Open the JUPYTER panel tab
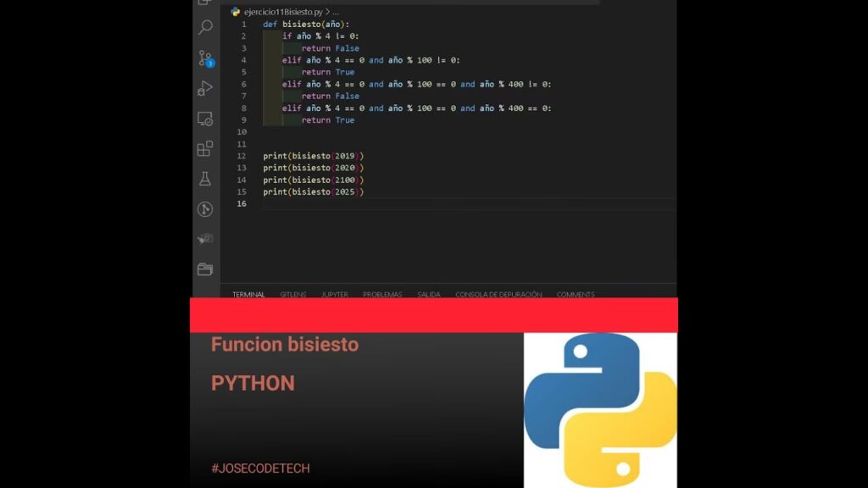 tap(334, 294)
